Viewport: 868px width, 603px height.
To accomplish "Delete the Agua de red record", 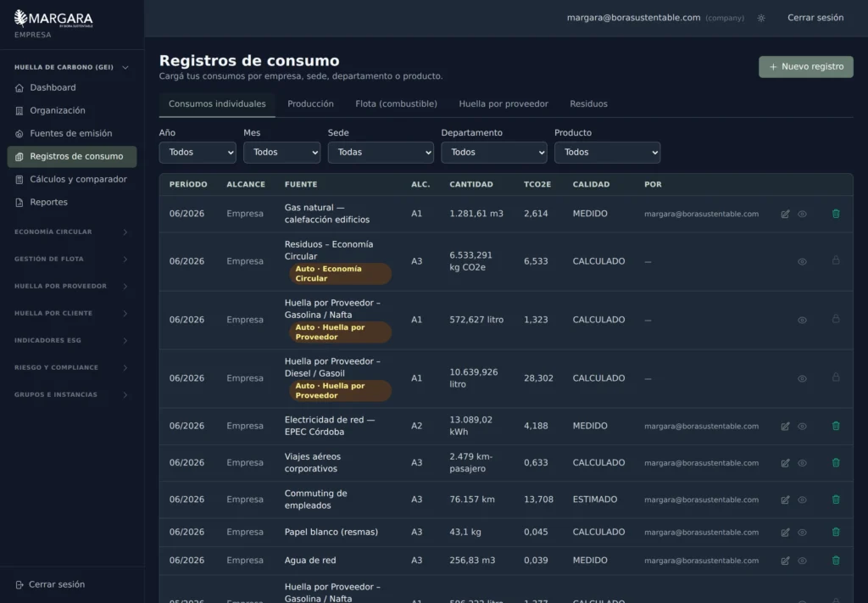I will tap(836, 560).
